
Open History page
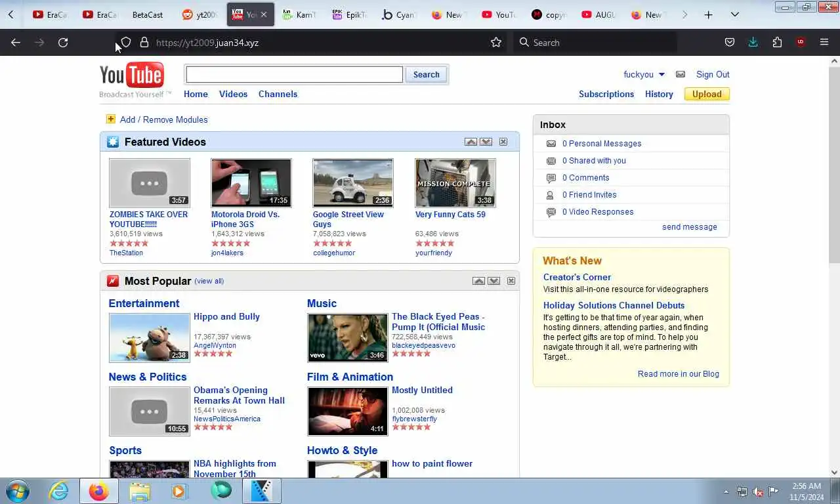(x=659, y=94)
